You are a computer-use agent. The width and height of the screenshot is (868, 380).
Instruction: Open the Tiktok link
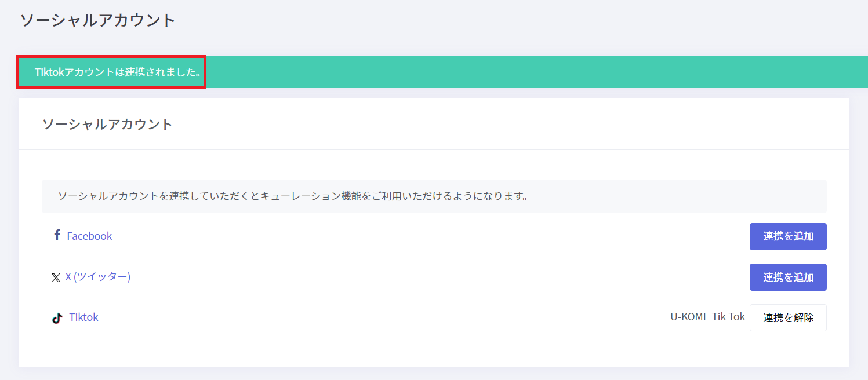tap(83, 317)
